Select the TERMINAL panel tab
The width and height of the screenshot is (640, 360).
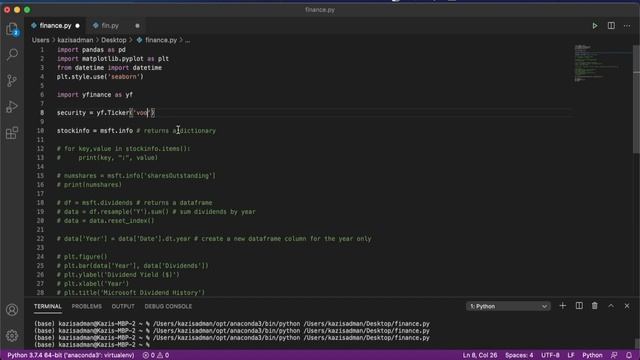pos(48,306)
